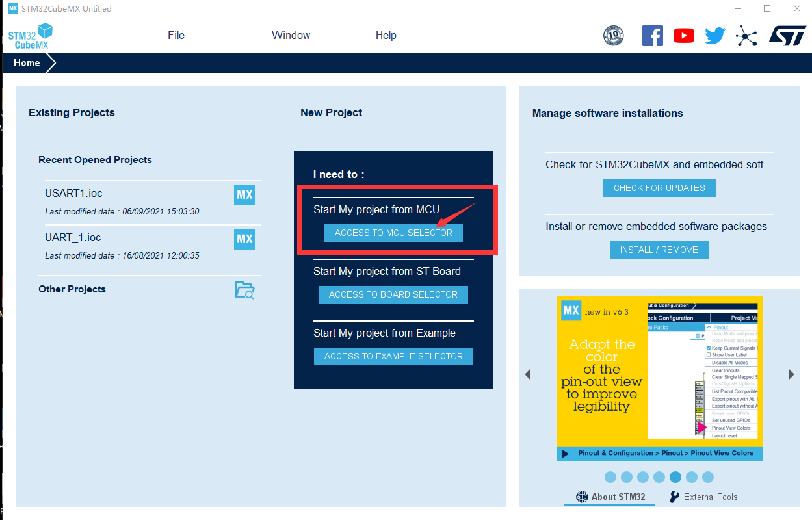
Task: Open the File menu
Action: tap(176, 36)
